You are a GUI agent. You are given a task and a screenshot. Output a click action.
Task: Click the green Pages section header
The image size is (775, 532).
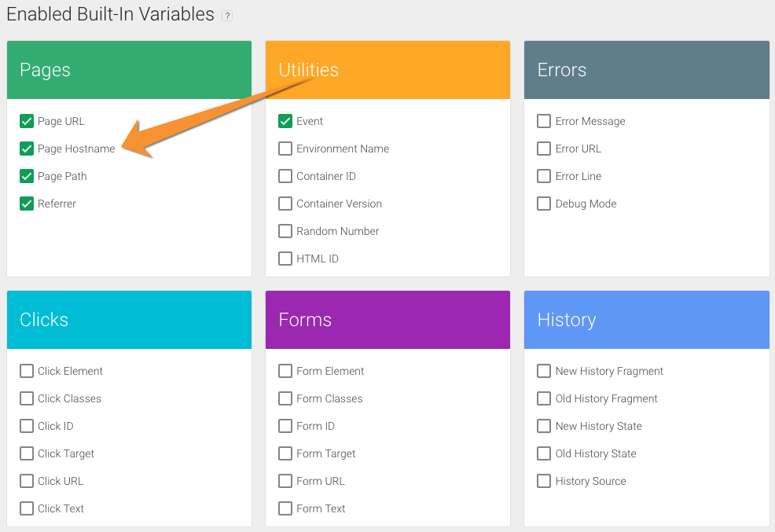click(129, 70)
